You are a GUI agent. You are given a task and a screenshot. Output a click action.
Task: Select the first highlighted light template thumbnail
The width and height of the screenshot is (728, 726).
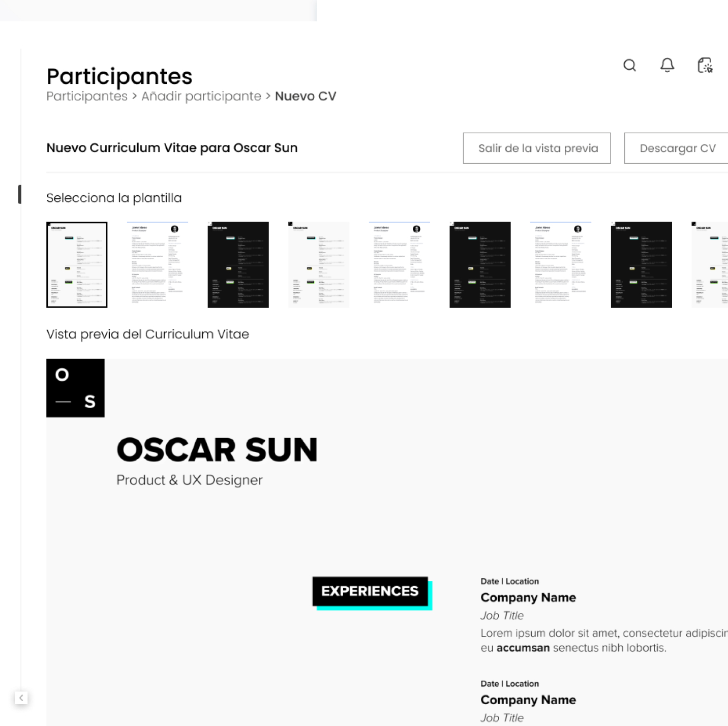(77, 265)
